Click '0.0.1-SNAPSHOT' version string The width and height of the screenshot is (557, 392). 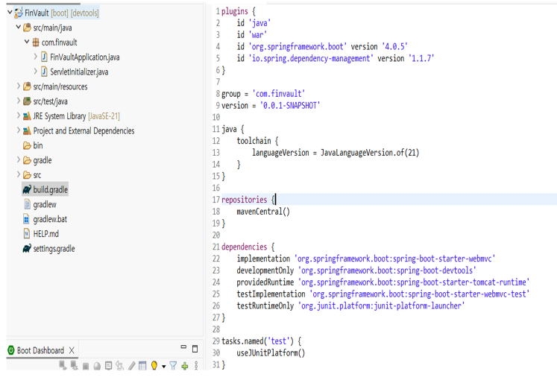tap(290, 106)
